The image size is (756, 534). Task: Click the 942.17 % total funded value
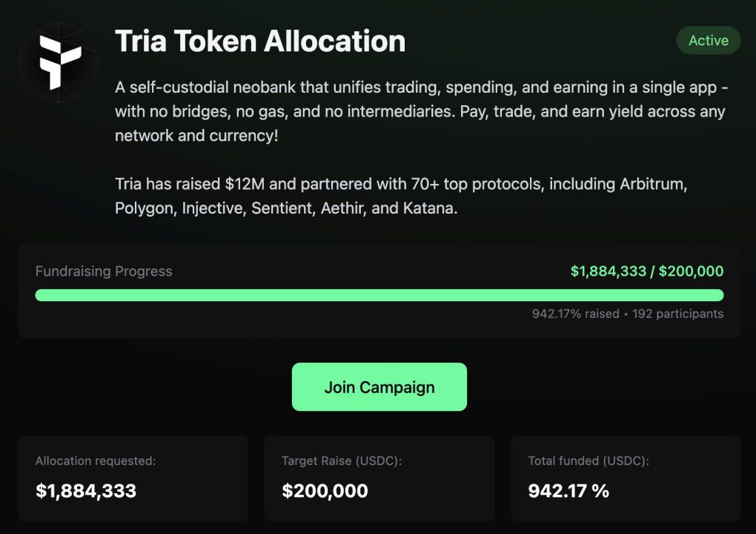pyautogui.click(x=568, y=490)
